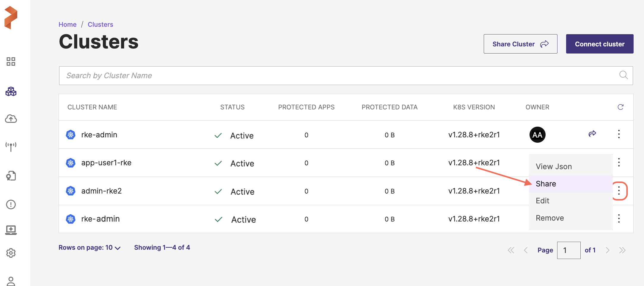The width and height of the screenshot is (644, 286).
Task: Follow the Home breadcrumb link
Action: coord(67,24)
